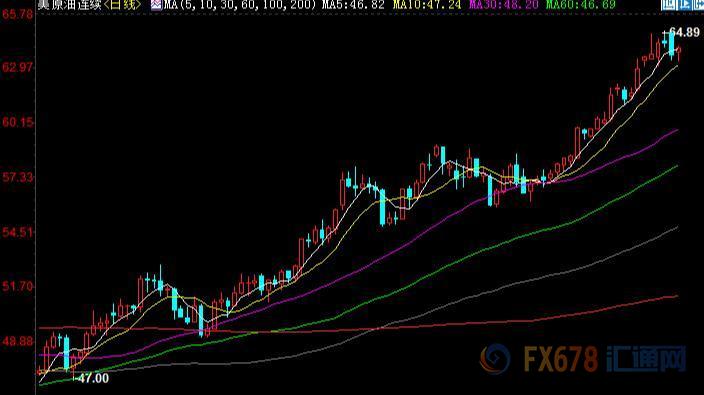Click the 62.97 price axis label
Viewport: 704px width, 395px height.
[x=18, y=67]
